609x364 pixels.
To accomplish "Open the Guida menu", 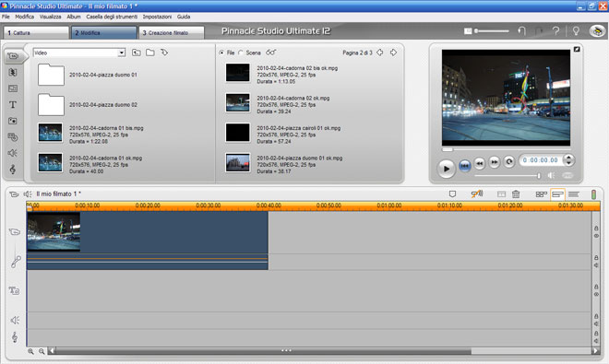I will 184,17.
